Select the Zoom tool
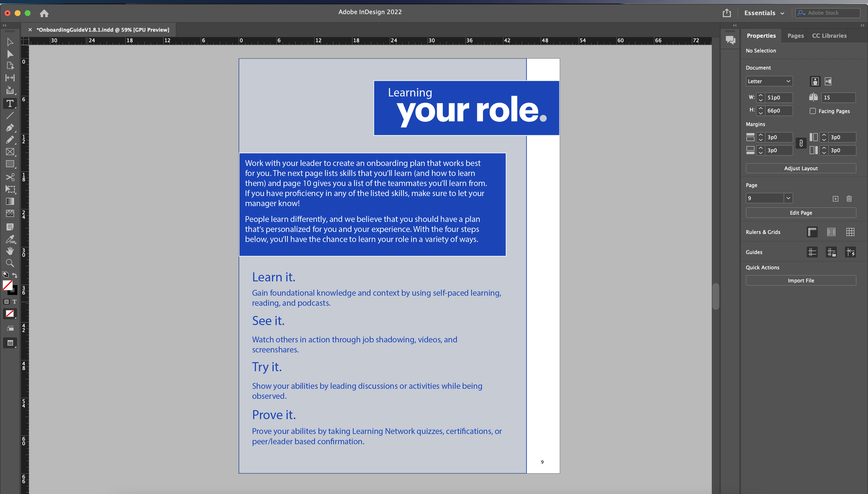 10,263
